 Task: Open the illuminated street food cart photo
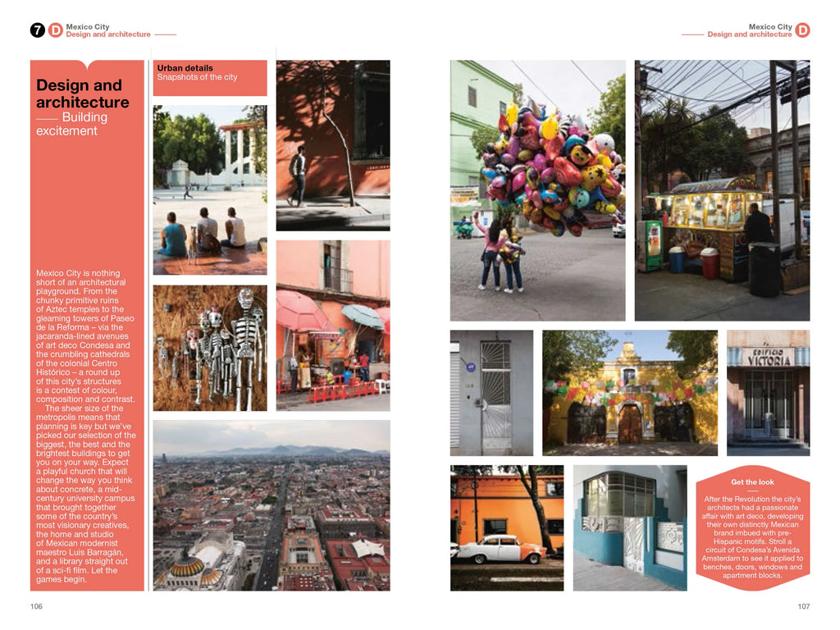click(x=722, y=189)
